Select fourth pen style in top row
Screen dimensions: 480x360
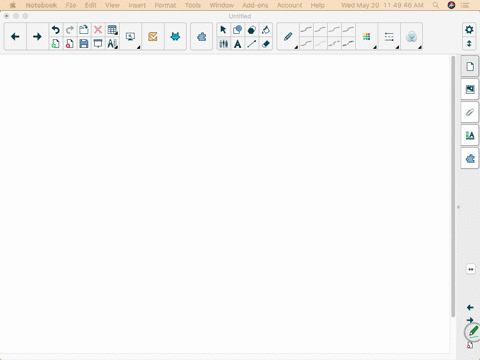pos(348,30)
